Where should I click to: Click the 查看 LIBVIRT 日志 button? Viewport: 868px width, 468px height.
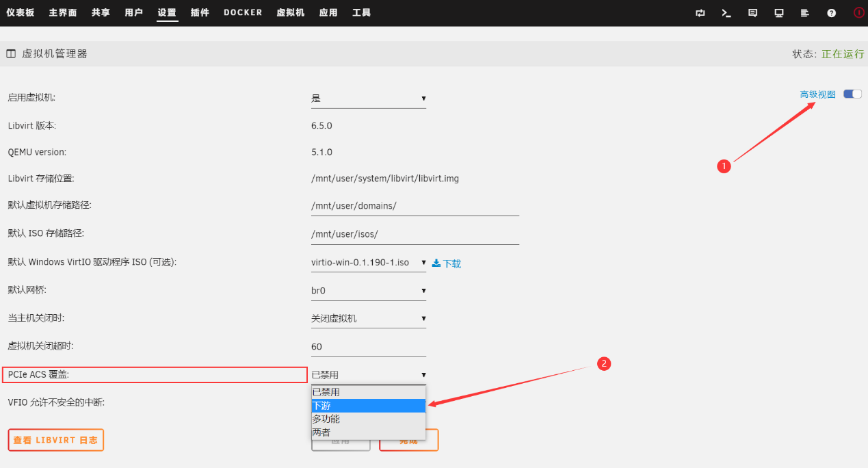coord(55,440)
